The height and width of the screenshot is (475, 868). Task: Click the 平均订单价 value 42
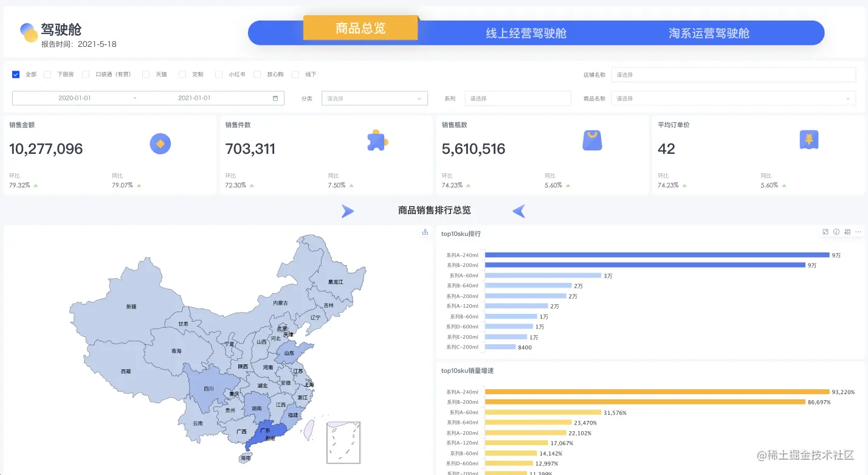click(667, 149)
